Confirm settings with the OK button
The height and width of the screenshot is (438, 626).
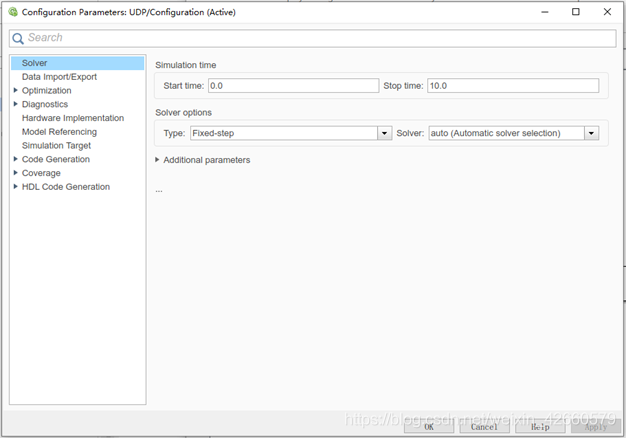(x=429, y=427)
